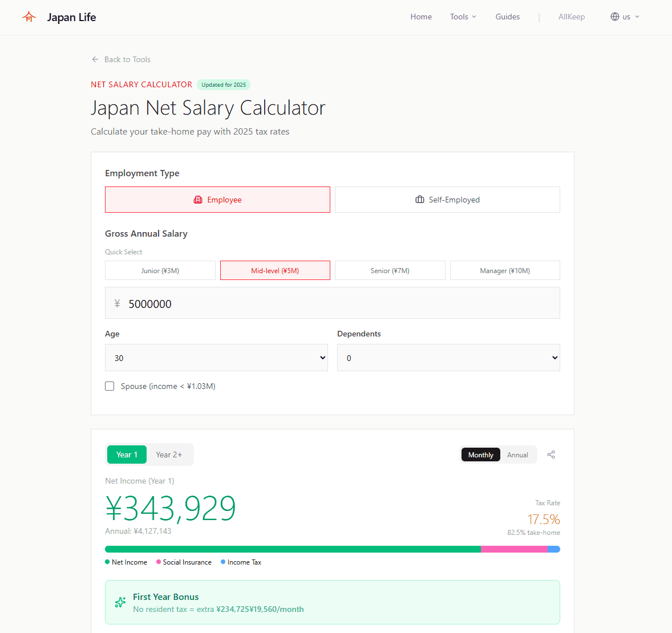Enable the Spouse income checkbox

[110, 386]
